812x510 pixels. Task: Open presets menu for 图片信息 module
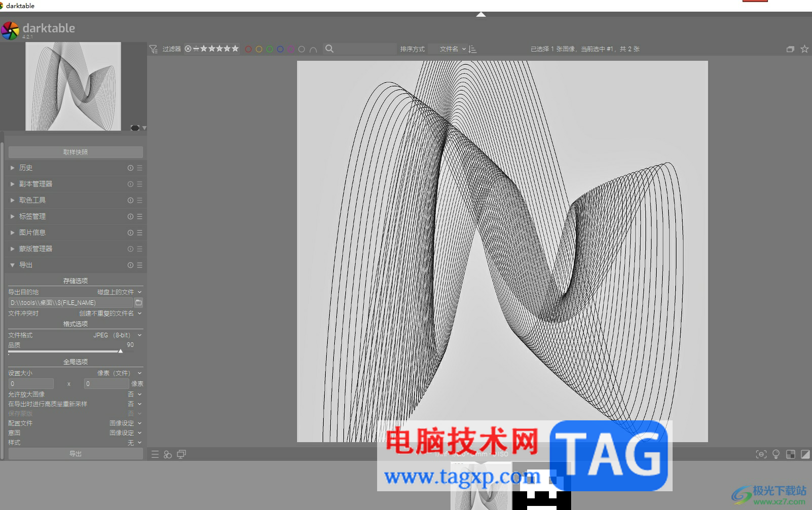139,232
